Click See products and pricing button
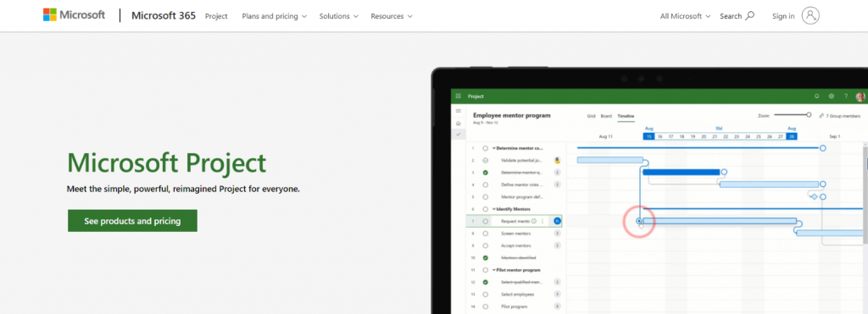 click(132, 221)
